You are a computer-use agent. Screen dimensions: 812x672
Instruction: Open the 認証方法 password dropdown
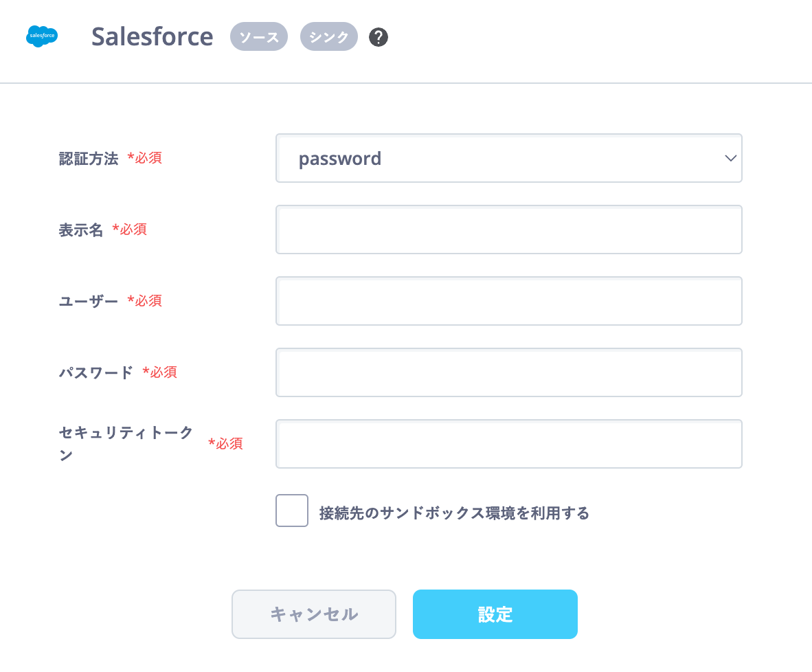coord(508,158)
